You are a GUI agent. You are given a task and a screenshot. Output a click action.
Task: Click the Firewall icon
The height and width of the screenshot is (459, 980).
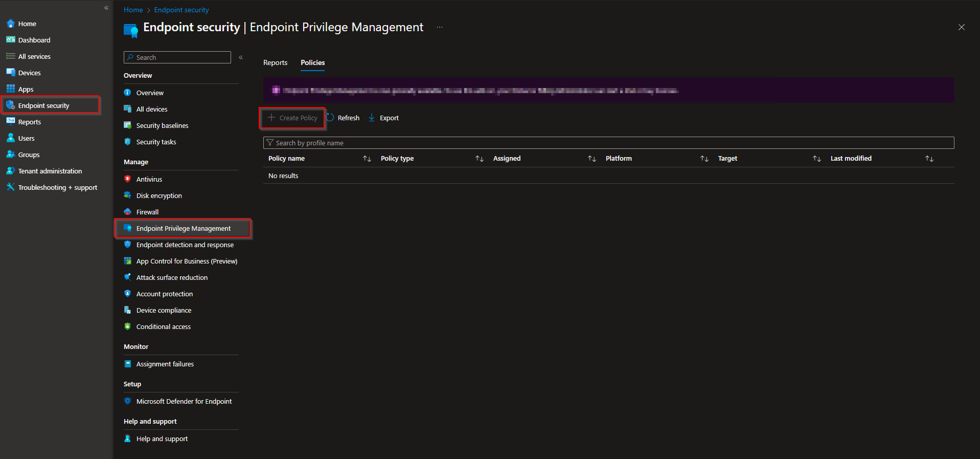click(x=128, y=212)
